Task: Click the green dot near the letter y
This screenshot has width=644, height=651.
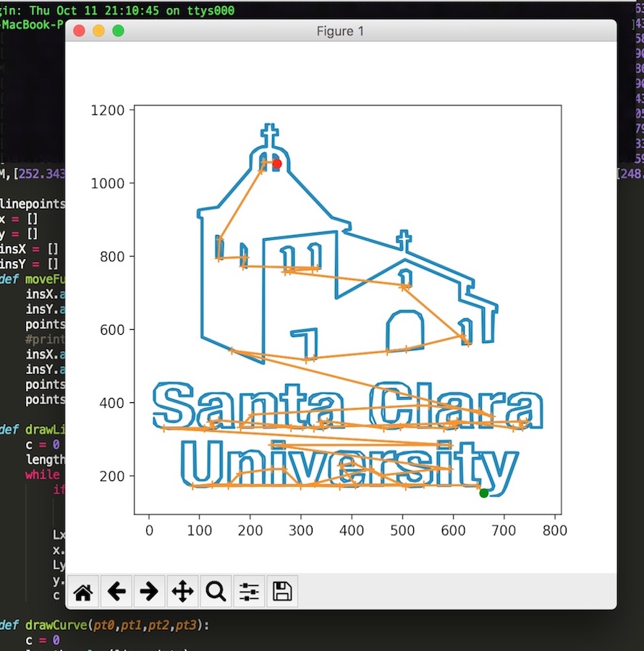Action: (x=483, y=493)
